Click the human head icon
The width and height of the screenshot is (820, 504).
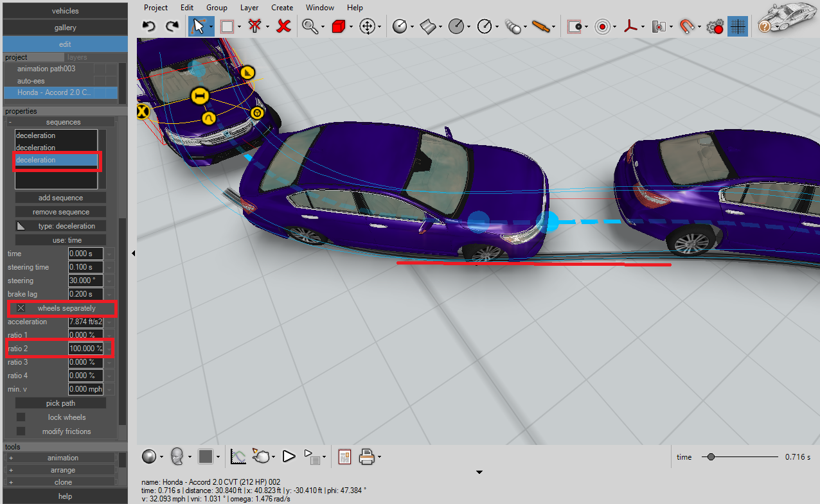pyautogui.click(x=179, y=456)
